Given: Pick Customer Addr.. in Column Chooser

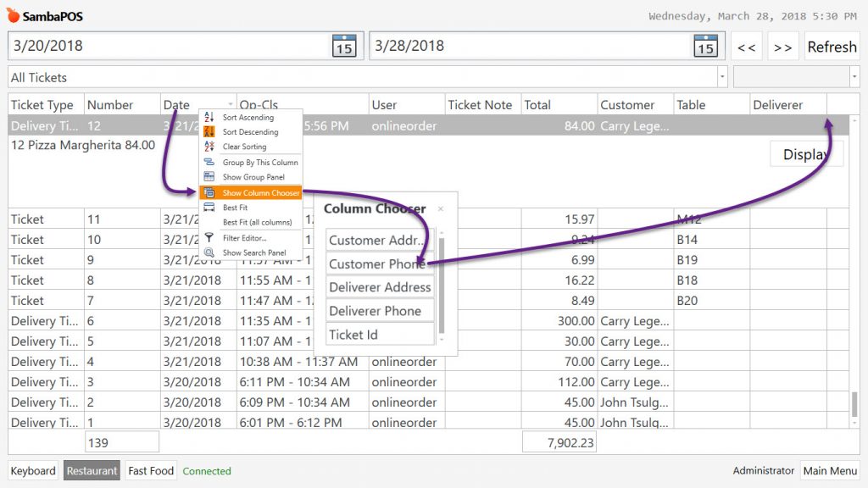Looking at the screenshot, I should pos(380,240).
